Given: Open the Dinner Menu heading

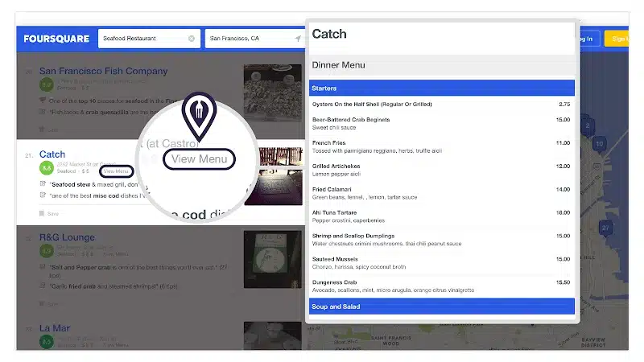Looking at the screenshot, I should [339, 64].
